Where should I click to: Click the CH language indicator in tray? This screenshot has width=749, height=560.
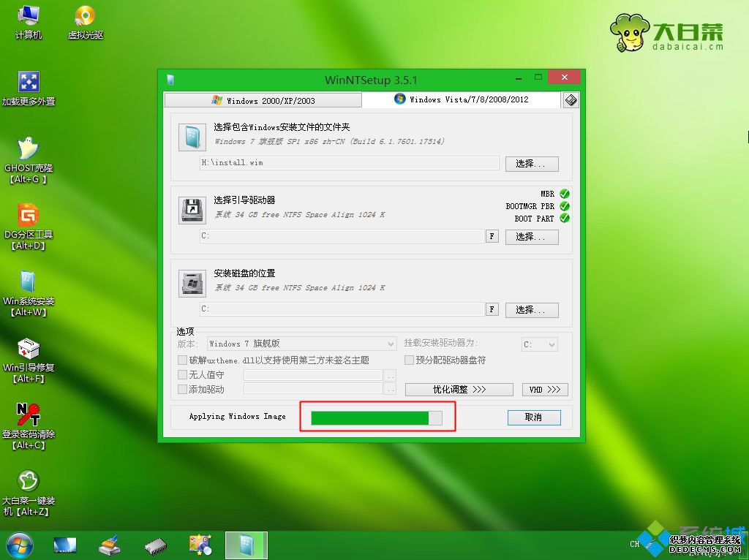pyautogui.click(x=634, y=544)
